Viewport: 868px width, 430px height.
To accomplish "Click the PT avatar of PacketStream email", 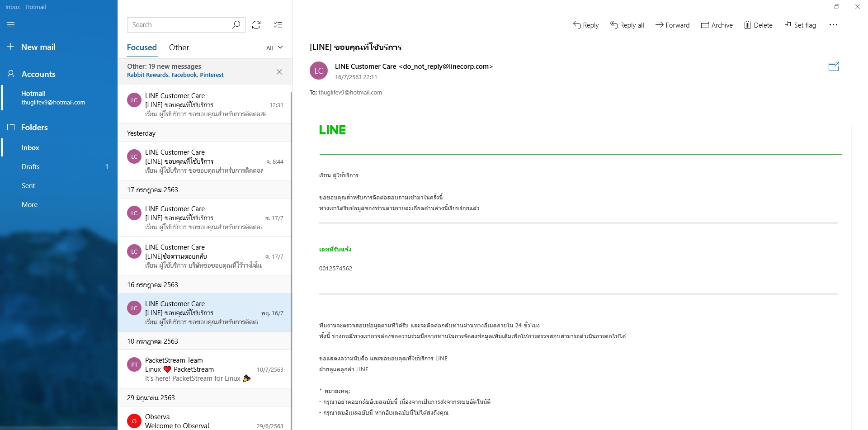I will [x=134, y=364].
